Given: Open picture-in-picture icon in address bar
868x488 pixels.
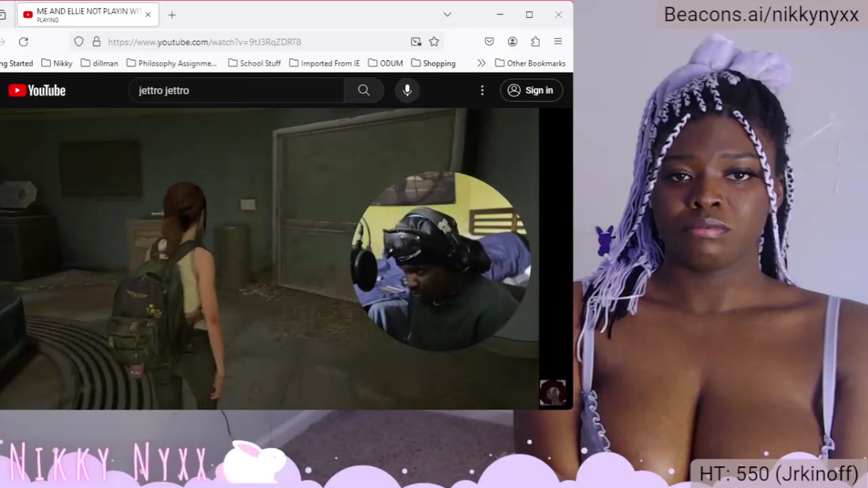Looking at the screenshot, I should click(416, 42).
